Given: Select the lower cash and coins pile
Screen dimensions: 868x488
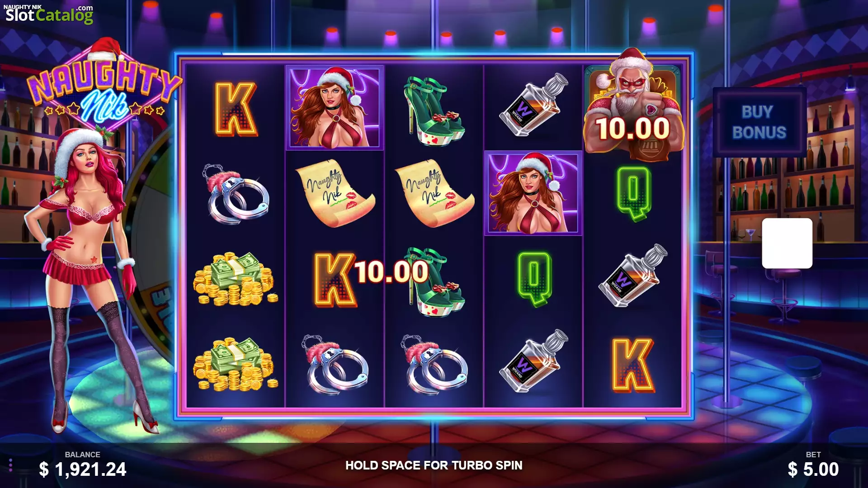Looking at the screenshot, I should 235,364.
